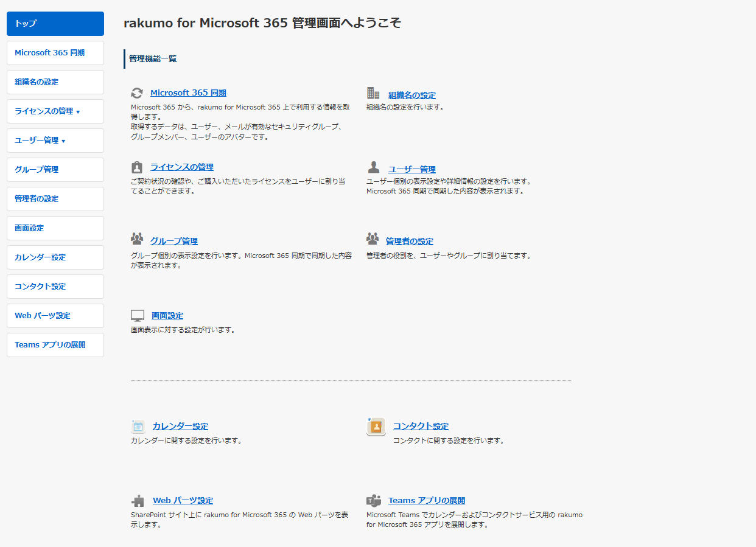Click the person icon beside ユーザー管理
This screenshot has height=547, width=756.
[374, 167]
